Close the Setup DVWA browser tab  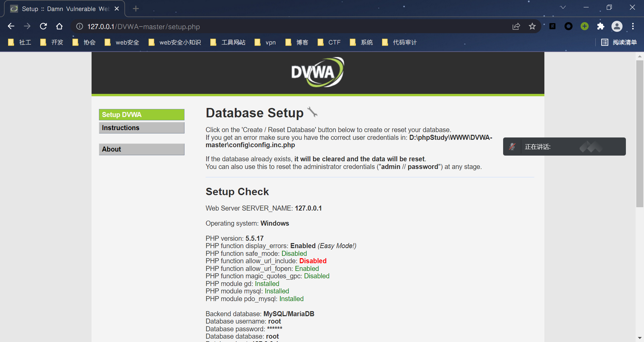pyautogui.click(x=117, y=9)
